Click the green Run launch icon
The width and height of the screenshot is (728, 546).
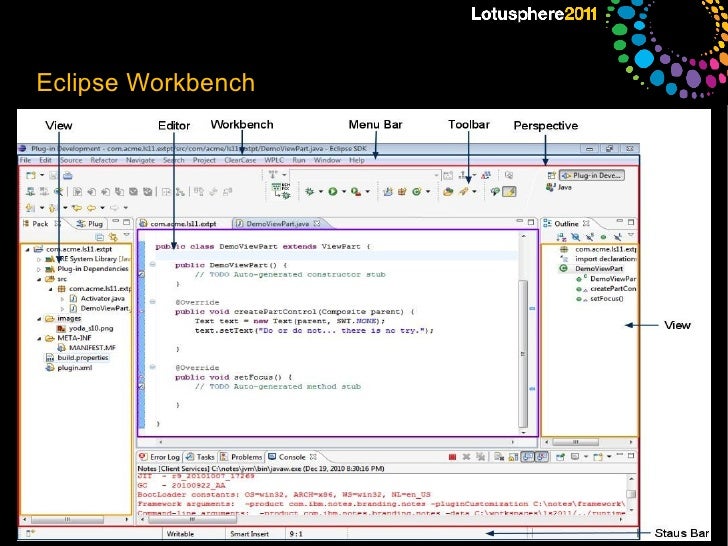(332, 191)
